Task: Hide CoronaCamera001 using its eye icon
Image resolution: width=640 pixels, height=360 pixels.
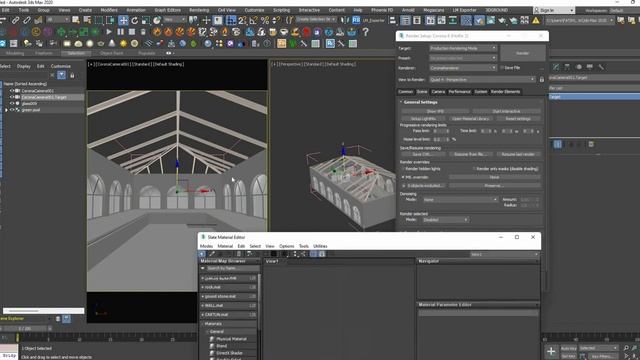Action: click(x=12, y=91)
